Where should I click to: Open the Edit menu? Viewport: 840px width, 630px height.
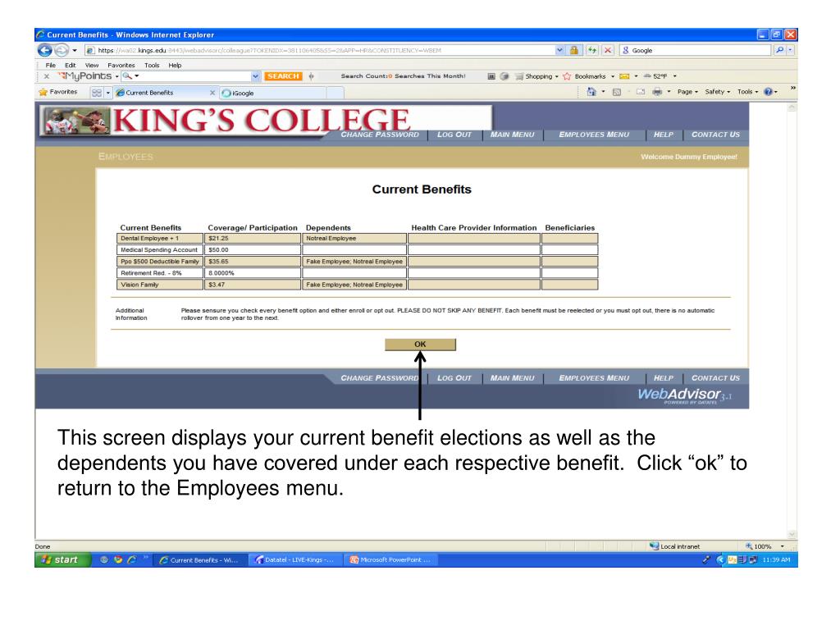point(71,65)
